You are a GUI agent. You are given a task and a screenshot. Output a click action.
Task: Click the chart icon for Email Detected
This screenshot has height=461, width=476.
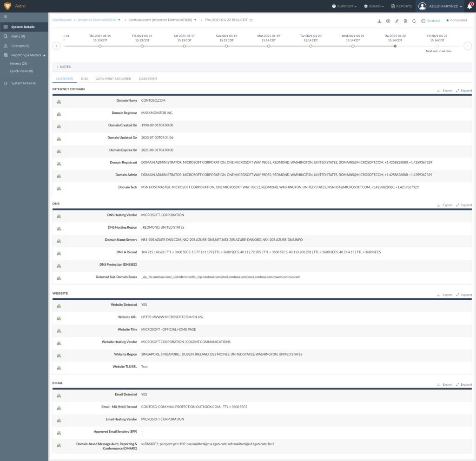point(59,396)
